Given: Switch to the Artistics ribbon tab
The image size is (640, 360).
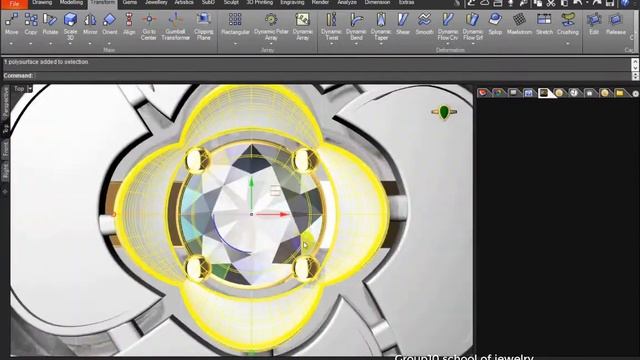Looking at the screenshot, I should 184,3.
